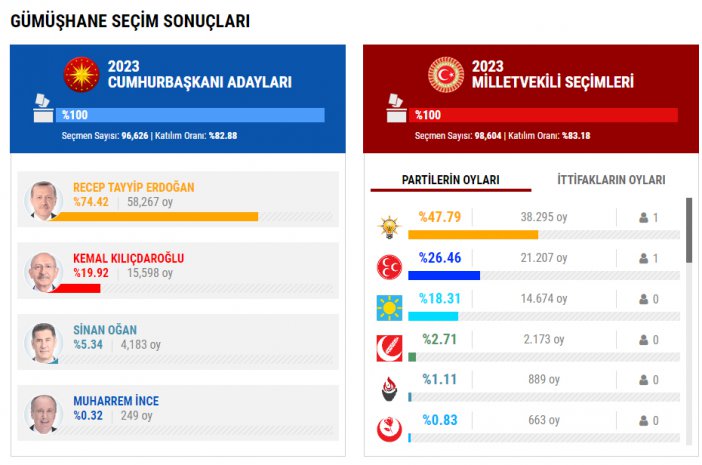Open Kemal Kılıçdaroğlu candidate name
The height and width of the screenshot is (465, 702).
click(x=129, y=258)
